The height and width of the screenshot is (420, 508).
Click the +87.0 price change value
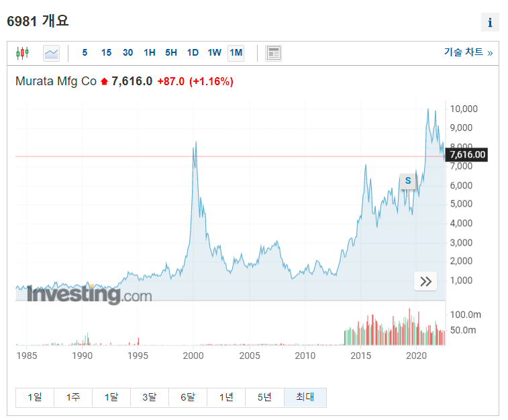(170, 81)
